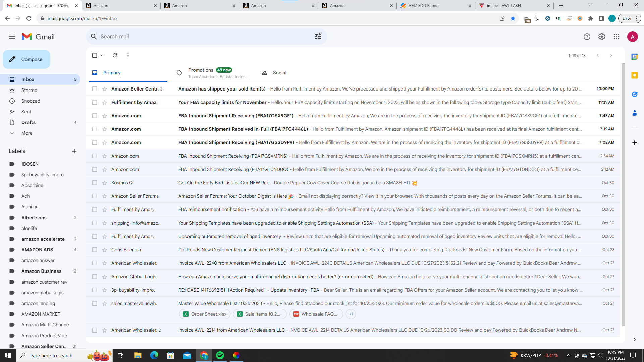Click the inbox vertical scrollbar
This screenshot has width=644, height=362.
click(623, 194)
